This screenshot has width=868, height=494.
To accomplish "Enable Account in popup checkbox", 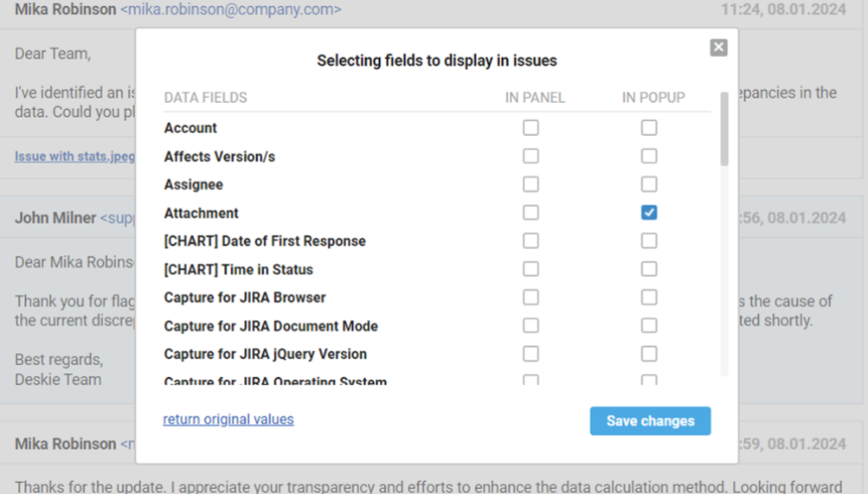I will (650, 128).
